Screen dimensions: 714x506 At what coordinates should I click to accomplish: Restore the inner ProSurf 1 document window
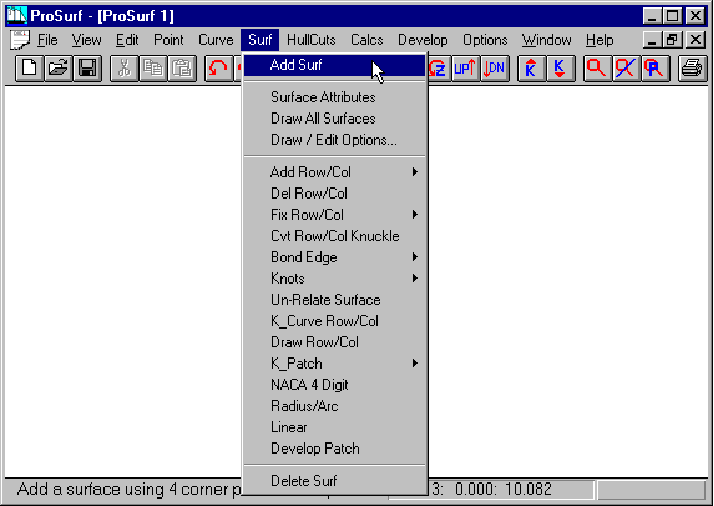coord(673,40)
